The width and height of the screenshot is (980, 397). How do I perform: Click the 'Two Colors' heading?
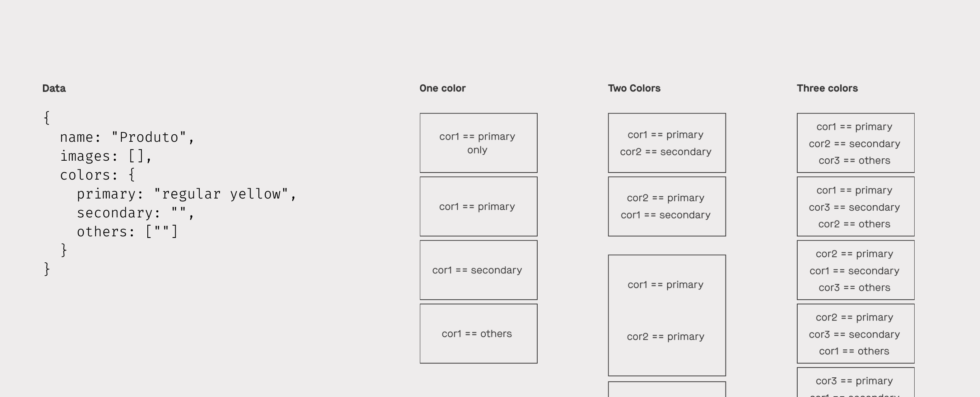[634, 88]
